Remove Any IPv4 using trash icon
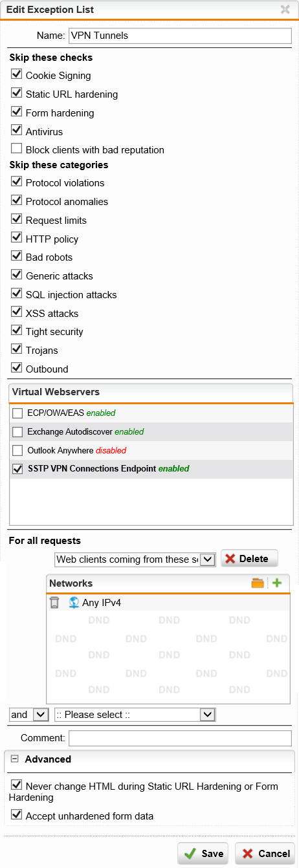 [55, 603]
